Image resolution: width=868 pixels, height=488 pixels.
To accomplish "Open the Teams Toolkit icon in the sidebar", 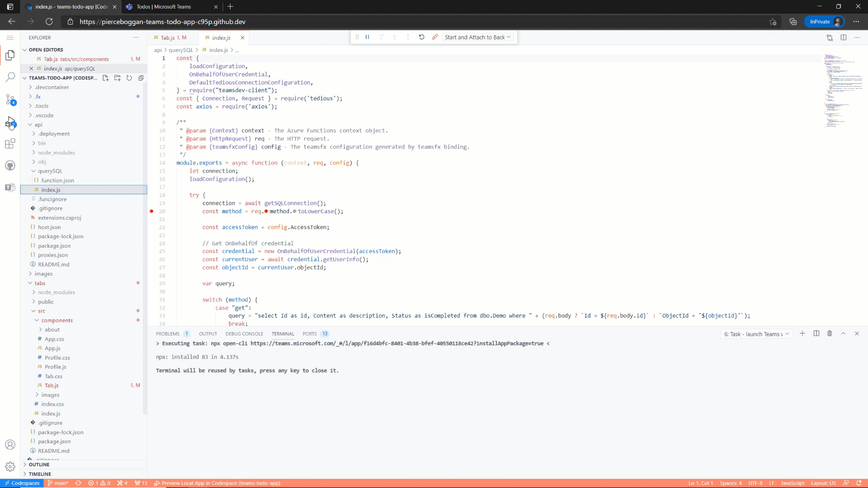I will click(x=10, y=188).
